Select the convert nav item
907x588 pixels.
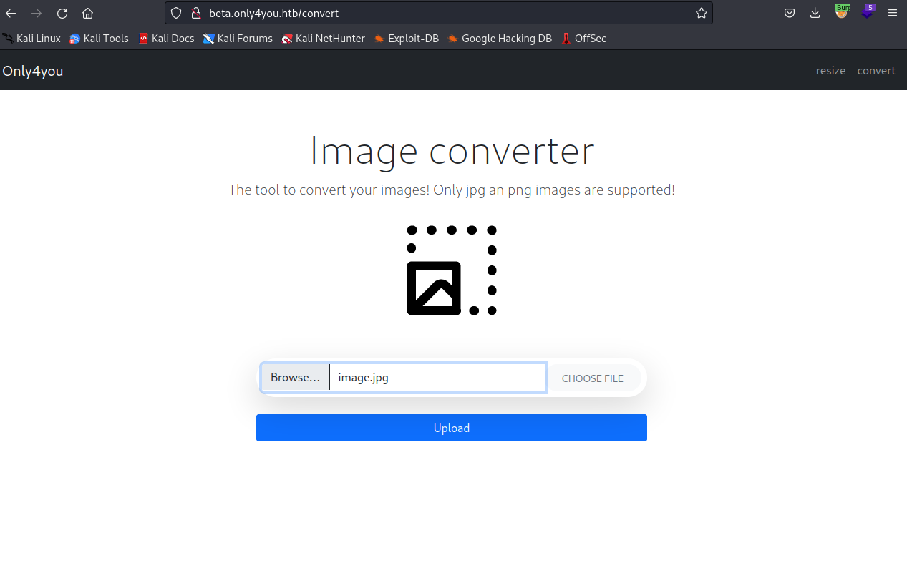[876, 70]
